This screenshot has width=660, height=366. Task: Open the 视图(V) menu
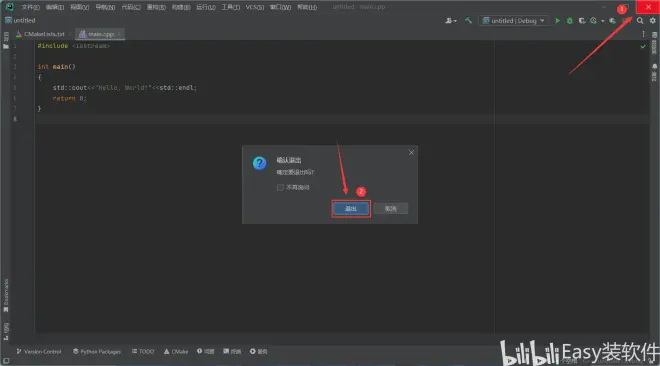(x=80, y=7)
